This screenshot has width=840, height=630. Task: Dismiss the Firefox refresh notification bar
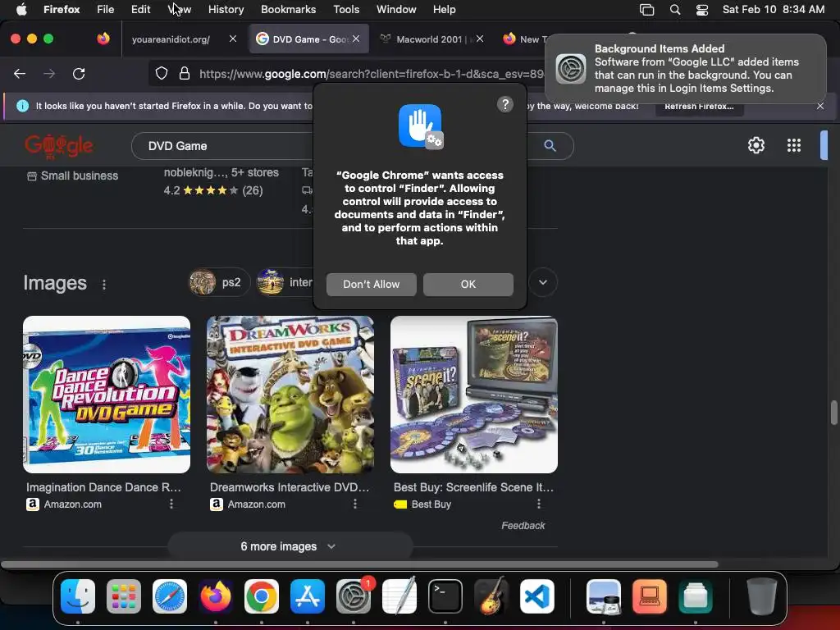coord(820,106)
